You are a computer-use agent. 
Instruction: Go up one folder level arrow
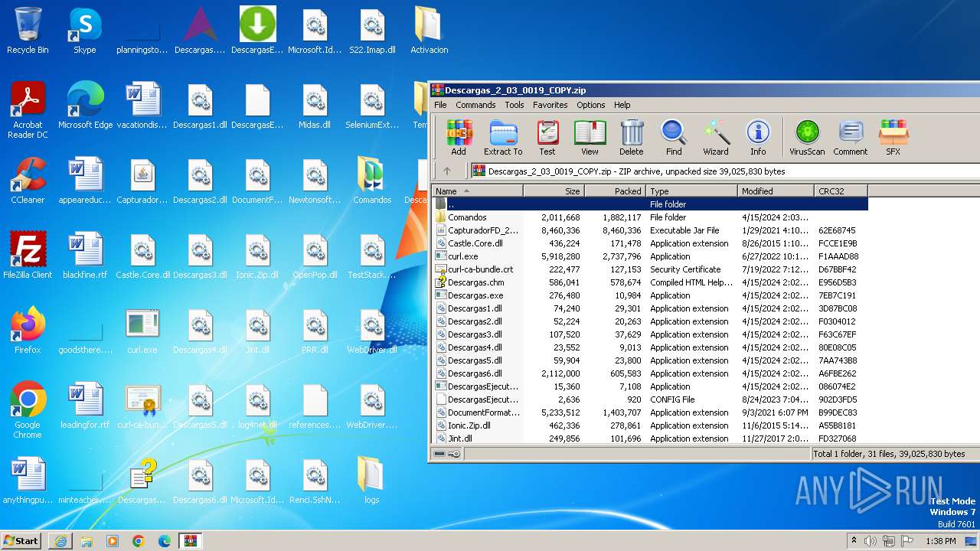447,171
